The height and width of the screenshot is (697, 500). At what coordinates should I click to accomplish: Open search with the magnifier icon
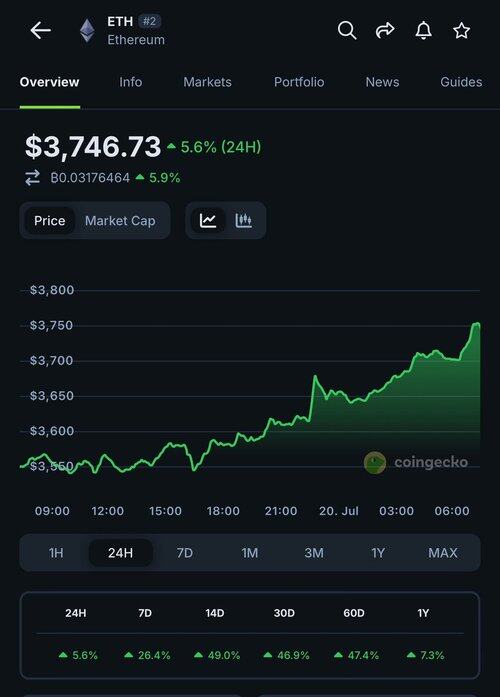pos(347,31)
